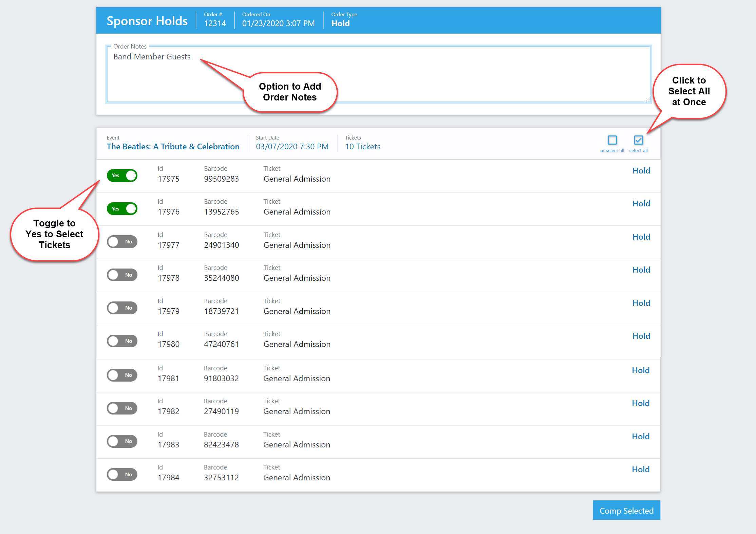The height and width of the screenshot is (534, 756).
Task: Toggle ticket 17980 to Yes
Action: [122, 341]
